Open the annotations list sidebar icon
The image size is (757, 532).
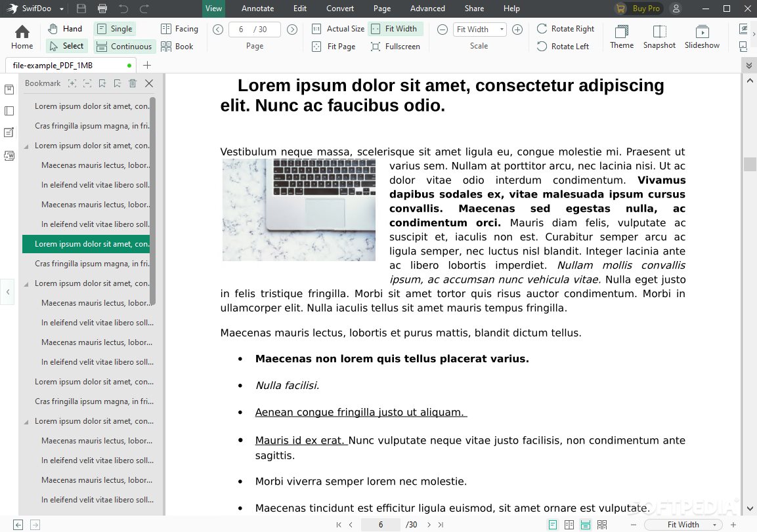point(9,133)
